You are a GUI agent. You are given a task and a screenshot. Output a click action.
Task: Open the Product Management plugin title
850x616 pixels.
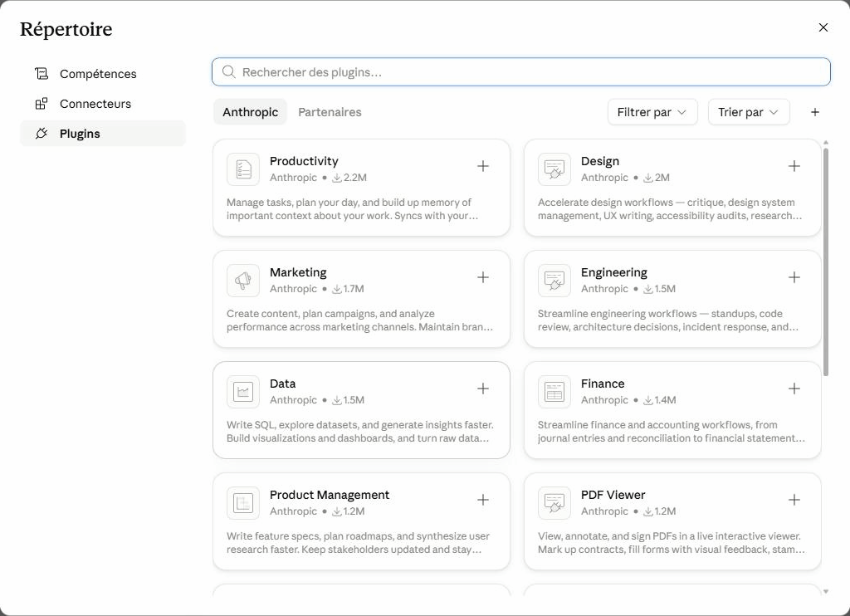coord(329,495)
